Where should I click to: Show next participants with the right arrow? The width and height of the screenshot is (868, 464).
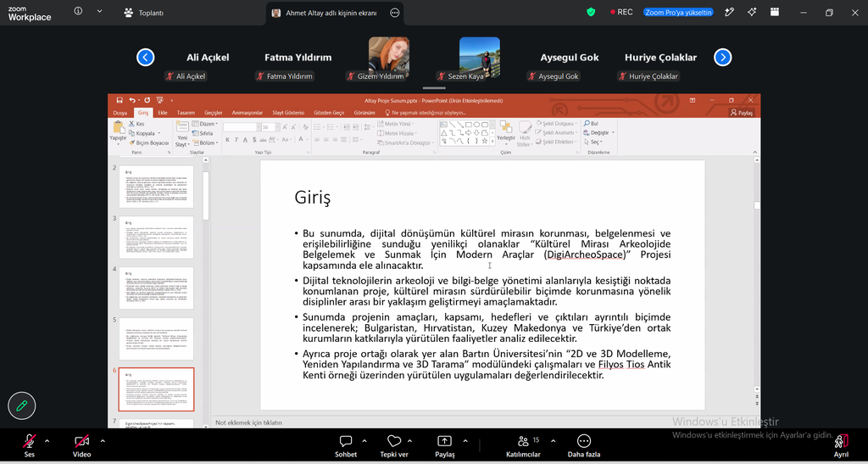722,57
